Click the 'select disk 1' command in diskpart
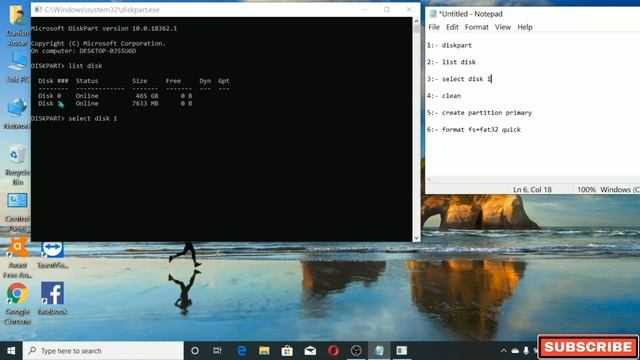The height and width of the screenshot is (360, 640). click(93, 118)
